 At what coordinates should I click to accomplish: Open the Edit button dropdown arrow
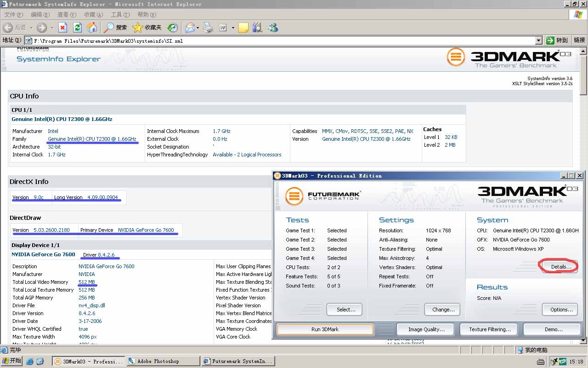tap(233, 28)
